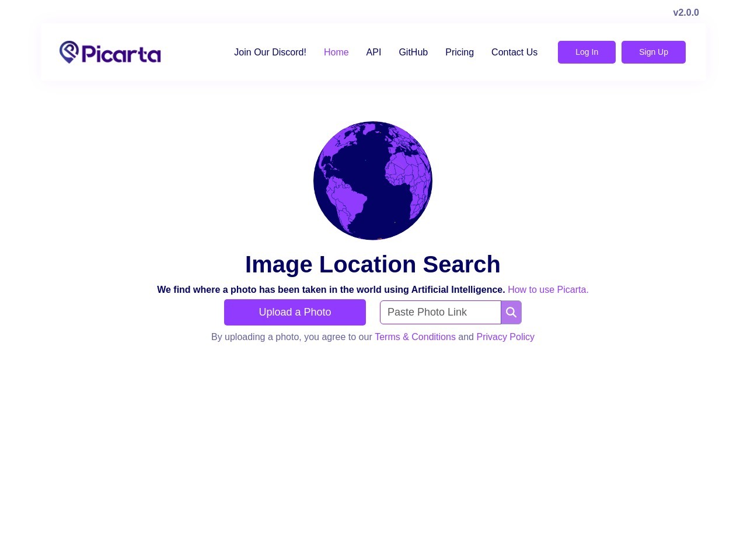Click the Sign Up button
The width and height of the screenshot is (747, 560).
[x=654, y=52]
